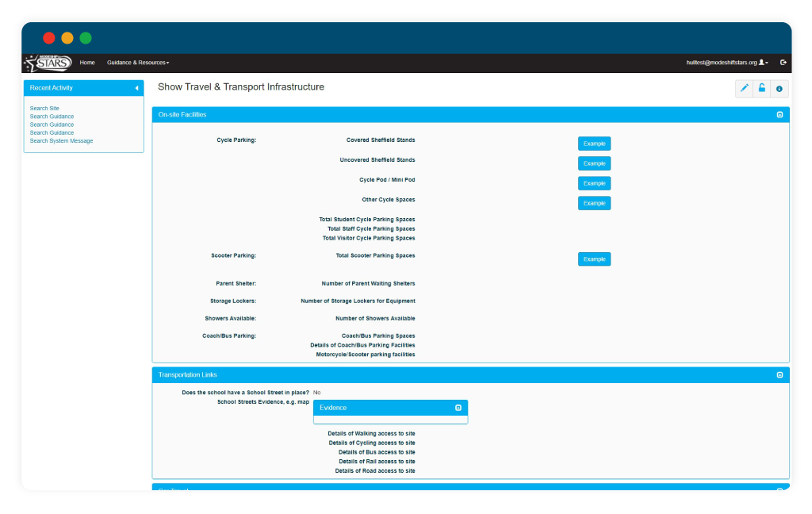The height and width of the screenshot is (514, 812).
Task: Collapse the Transportation Links section
Action: tap(780, 374)
